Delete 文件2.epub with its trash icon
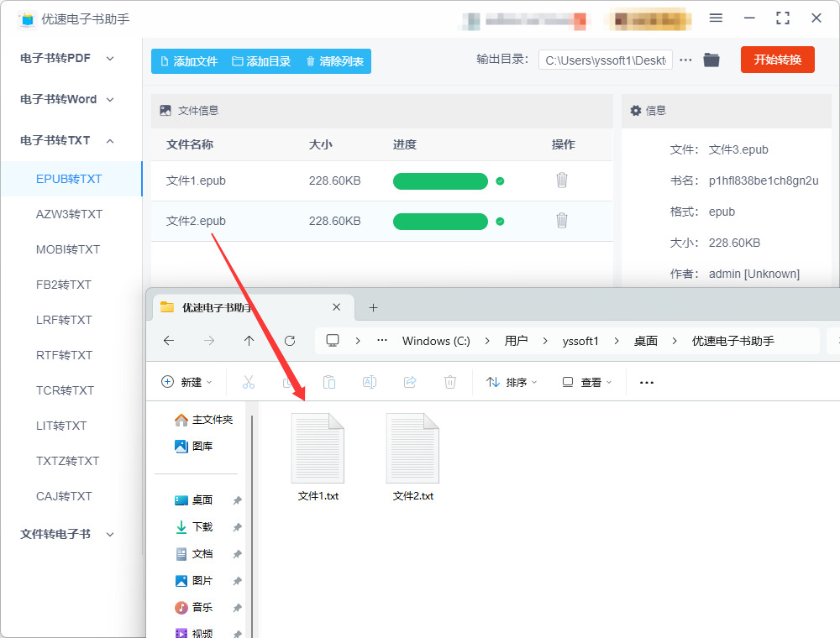 point(561,221)
